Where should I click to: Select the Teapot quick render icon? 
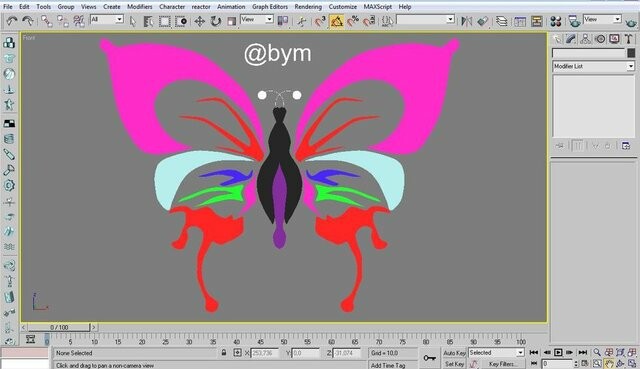tap(631, 22)
